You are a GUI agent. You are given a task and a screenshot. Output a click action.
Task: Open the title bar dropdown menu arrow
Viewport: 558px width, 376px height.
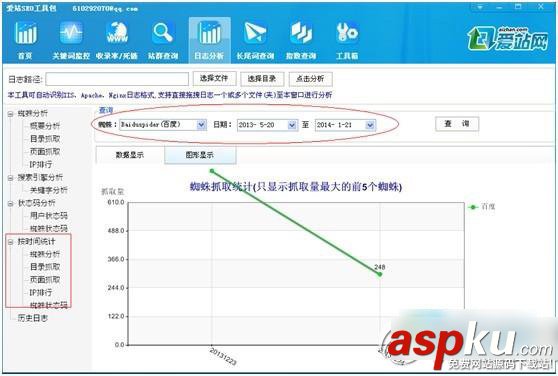(480, 7)
